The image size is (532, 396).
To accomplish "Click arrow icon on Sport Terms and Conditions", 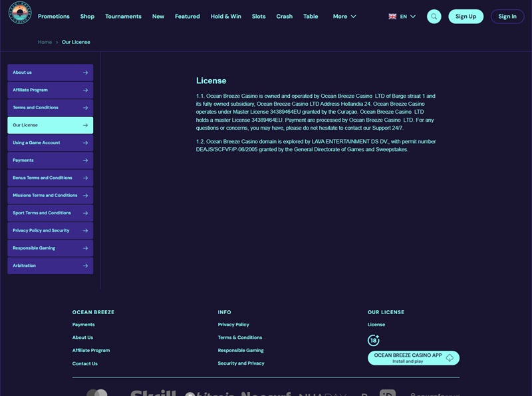I will point(86,213).
